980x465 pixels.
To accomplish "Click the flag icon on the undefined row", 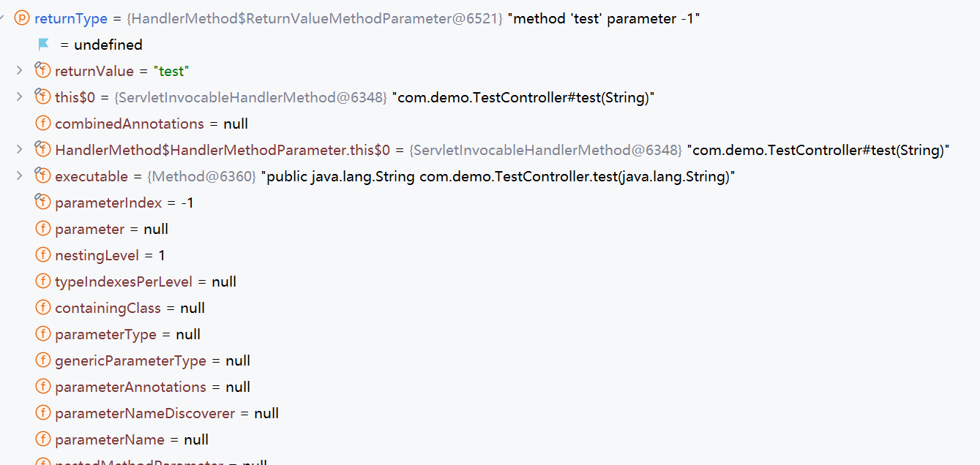I will (x=42, y=44).
